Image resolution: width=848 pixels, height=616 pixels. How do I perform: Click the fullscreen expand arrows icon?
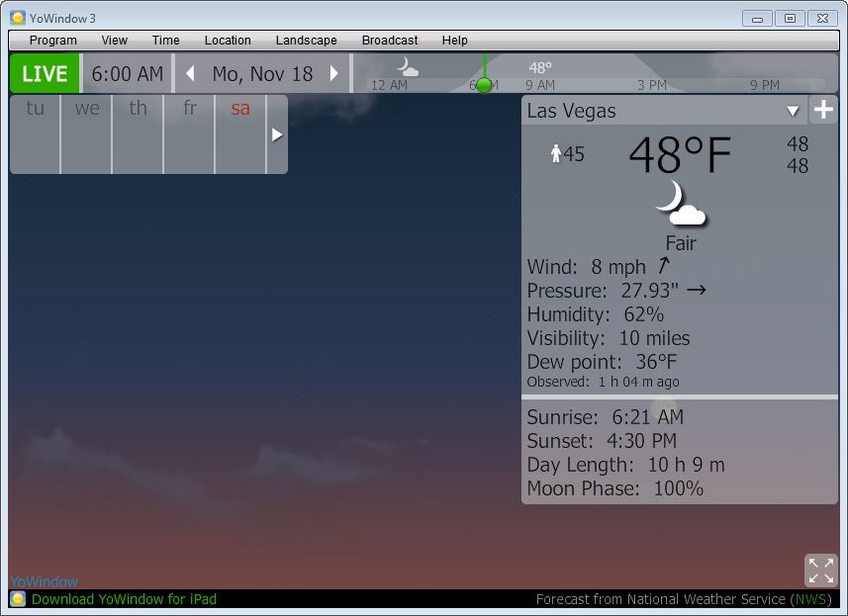pyautogui.click(x=820, y=571)
